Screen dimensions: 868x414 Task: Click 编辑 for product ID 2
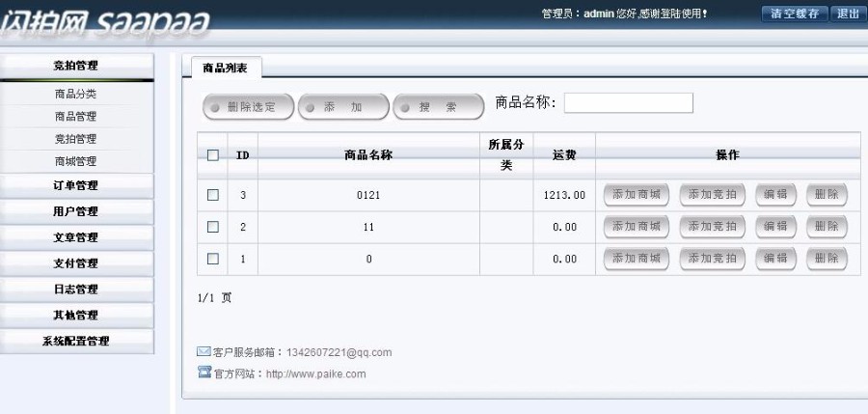click(x=775, y=227)
